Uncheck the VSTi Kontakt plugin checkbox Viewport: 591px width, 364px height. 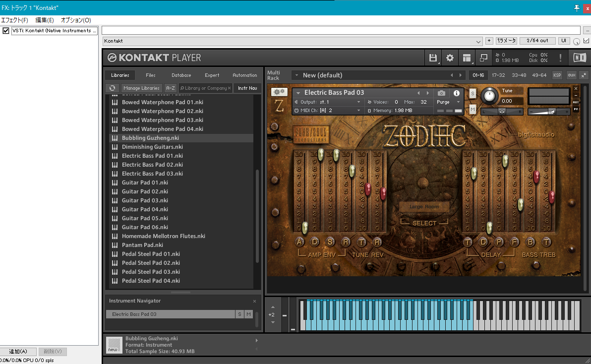coord(6,31)
